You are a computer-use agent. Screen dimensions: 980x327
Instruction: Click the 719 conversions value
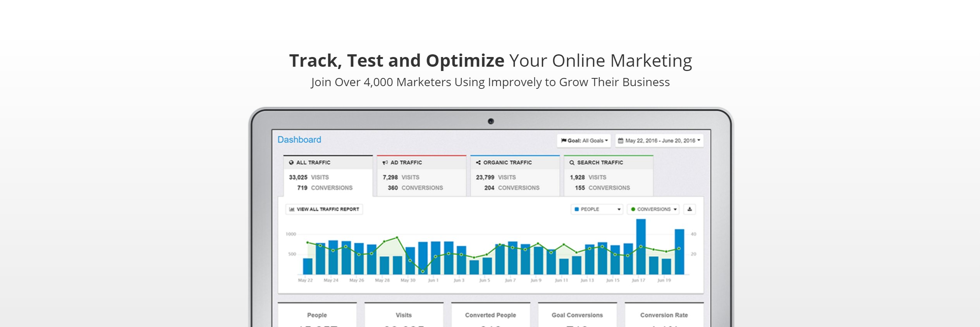pos(303,188)
